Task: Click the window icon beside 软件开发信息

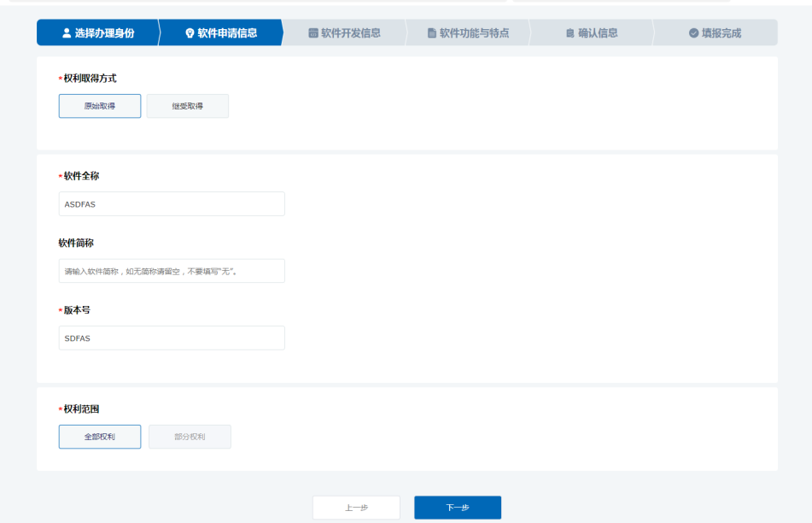Action: click(313, 33)
